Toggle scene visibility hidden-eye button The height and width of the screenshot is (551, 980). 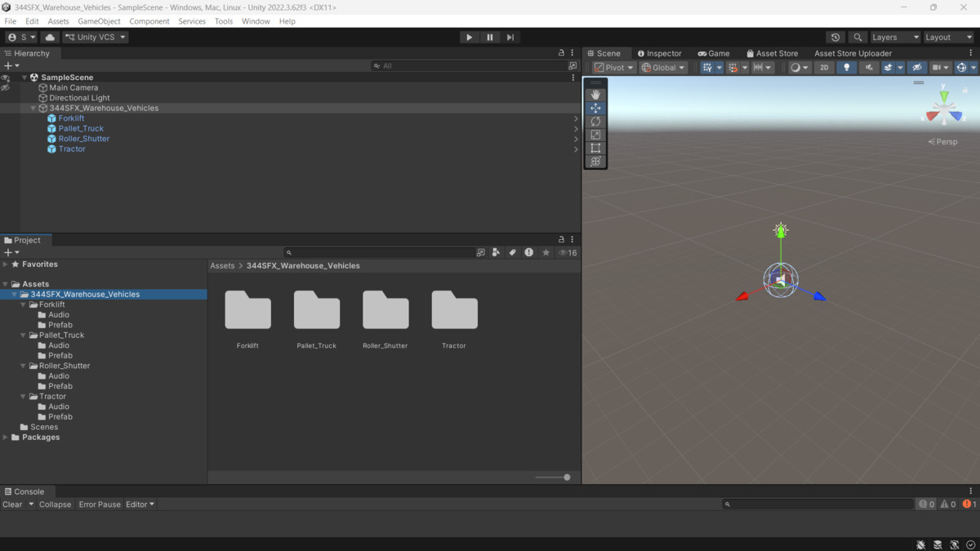917,68
